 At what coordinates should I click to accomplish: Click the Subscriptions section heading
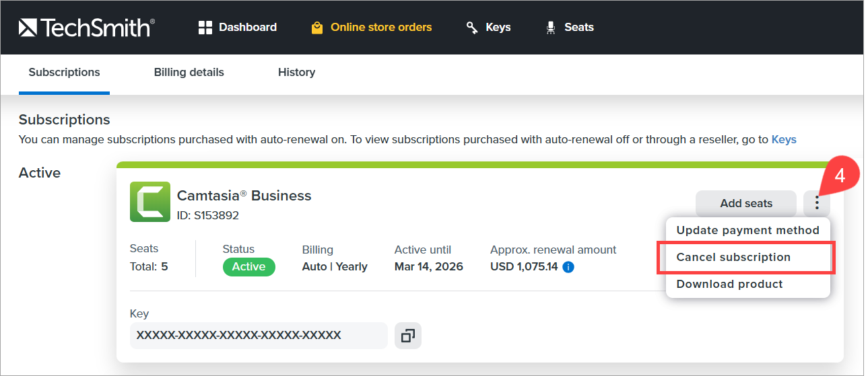[x=64, y=120]
